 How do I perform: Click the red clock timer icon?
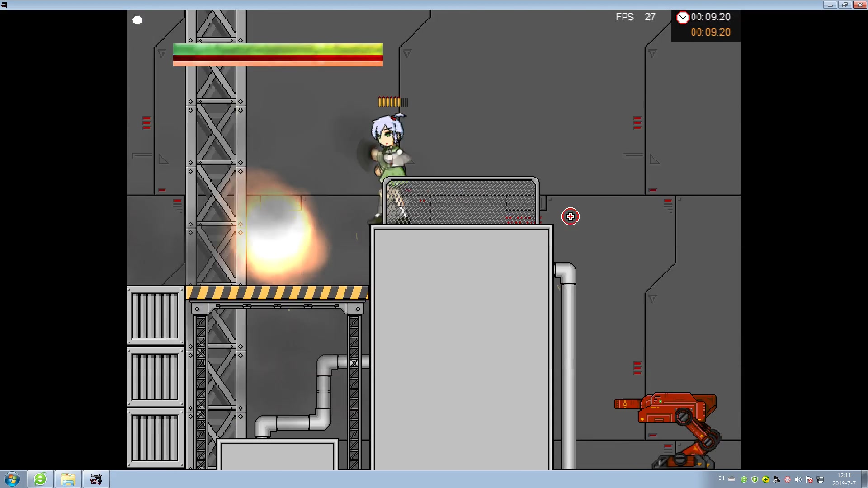pyautogui.click(x=682, y=18)
